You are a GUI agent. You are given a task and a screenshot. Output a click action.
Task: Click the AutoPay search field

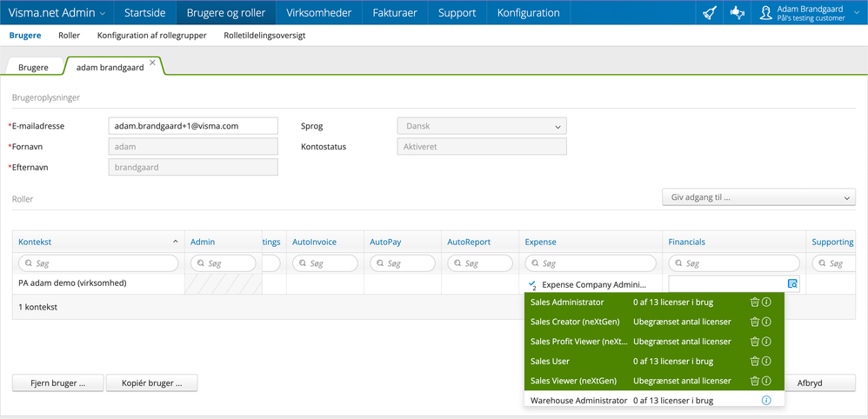coord(403,263)
